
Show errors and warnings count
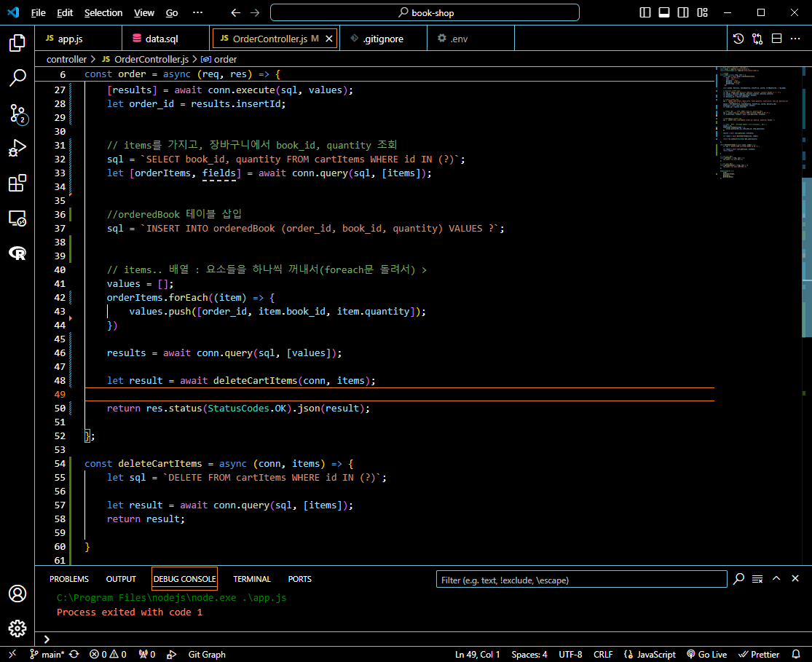coord(108,654)
